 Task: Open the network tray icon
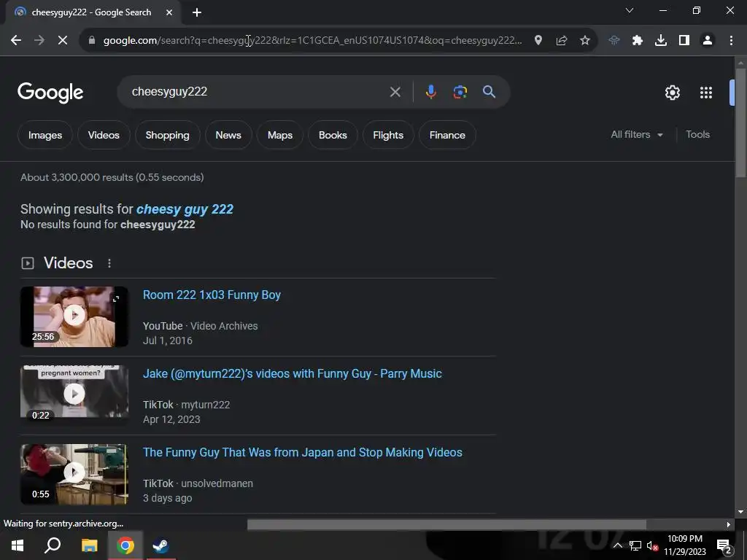click(635, 545)
